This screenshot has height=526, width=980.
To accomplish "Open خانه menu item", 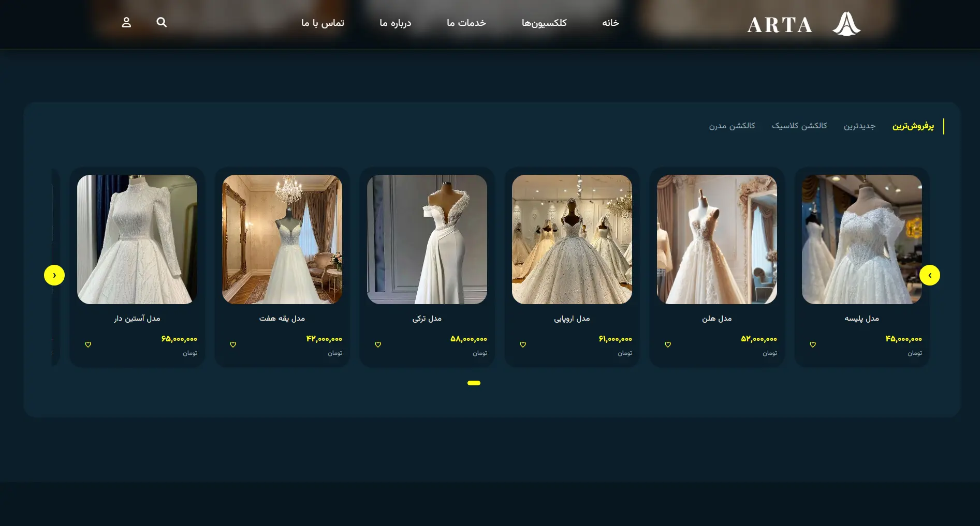I will [x=610, y=23].
